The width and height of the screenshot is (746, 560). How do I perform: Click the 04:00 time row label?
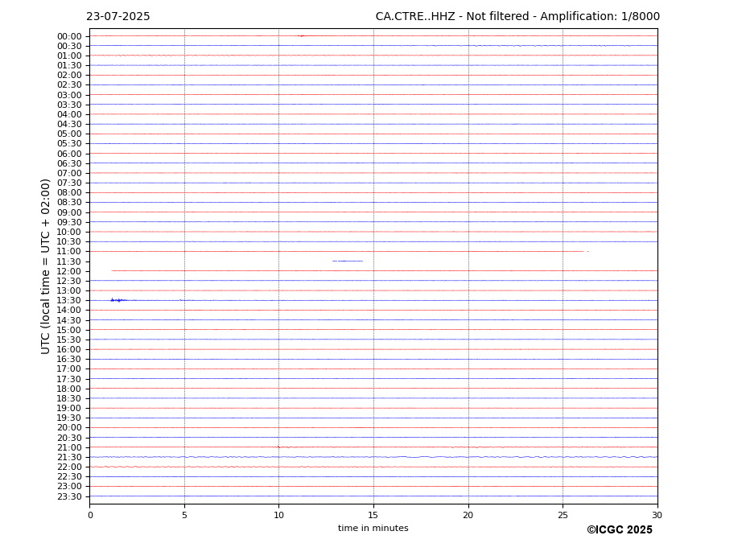tap(69, 114)
